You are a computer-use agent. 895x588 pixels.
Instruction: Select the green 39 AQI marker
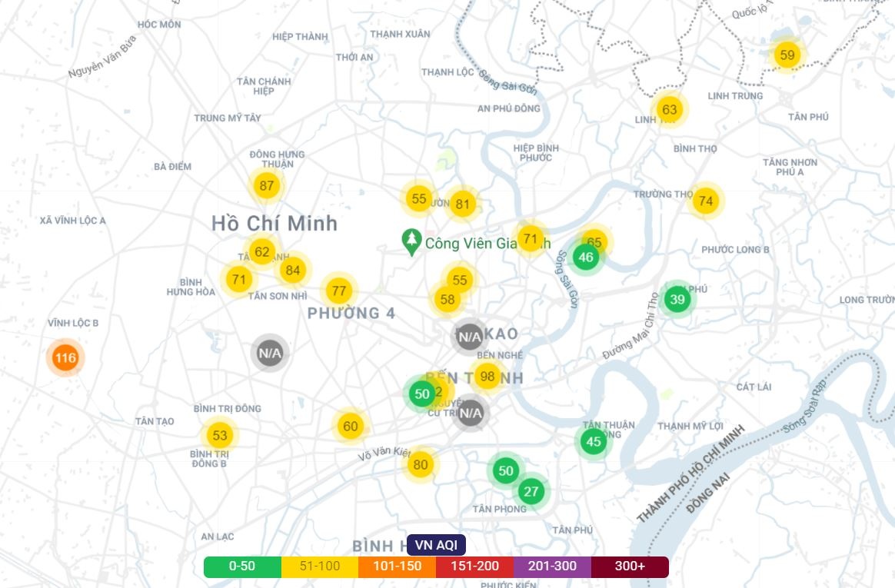677,300
